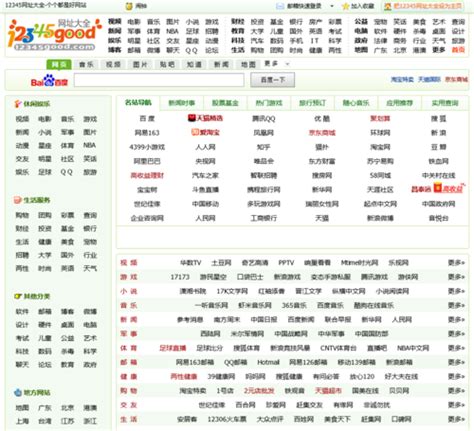Viewport: 474px width, 431px height.
Task: Click the 百度一下 search button
Action: (x=273, y=80)
